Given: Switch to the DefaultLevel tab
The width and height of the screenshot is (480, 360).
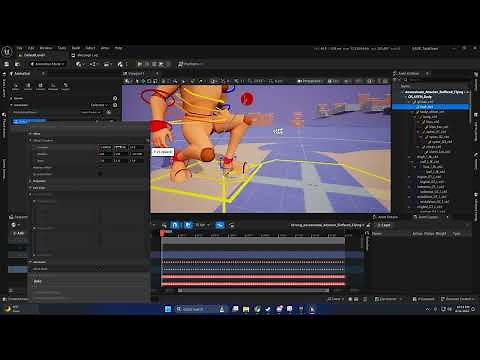Looking at the screenshot, I should click(x=34, y=55).
